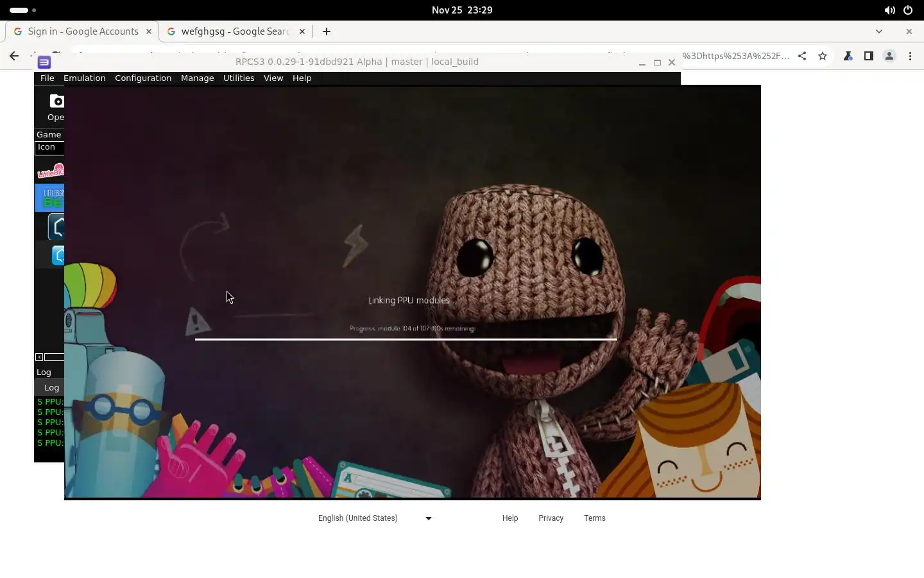
Task: Expand Chrome tab search chevron
Action: click(879, 31)
